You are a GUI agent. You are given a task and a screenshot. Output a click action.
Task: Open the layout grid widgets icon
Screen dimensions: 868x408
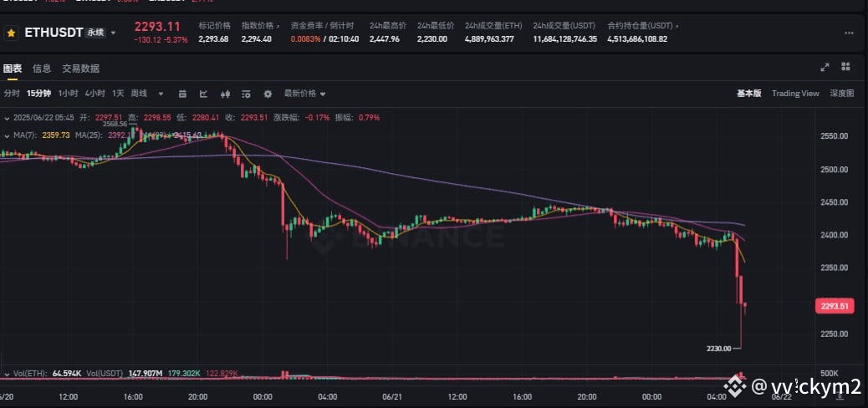click(x=845, y=67)
